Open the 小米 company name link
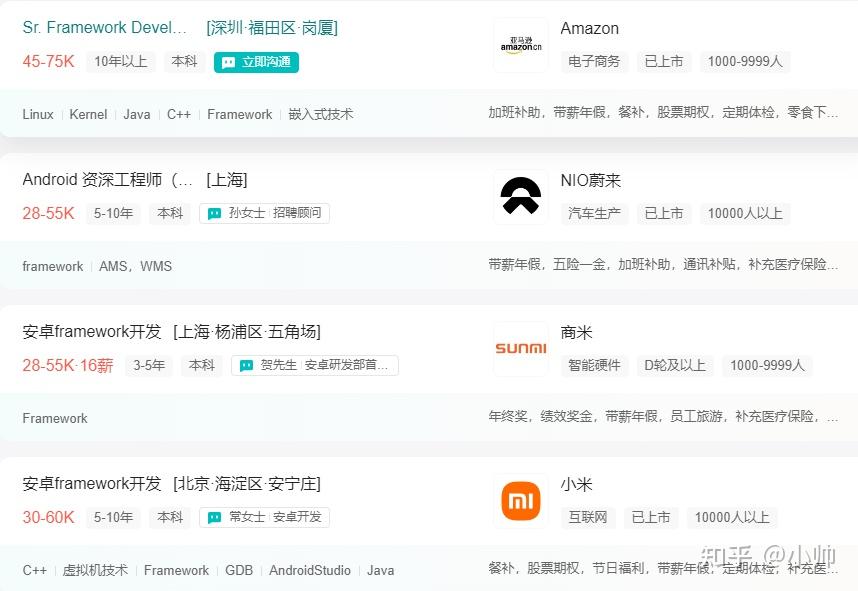This screenshot has height=591, width=858. 576,485
